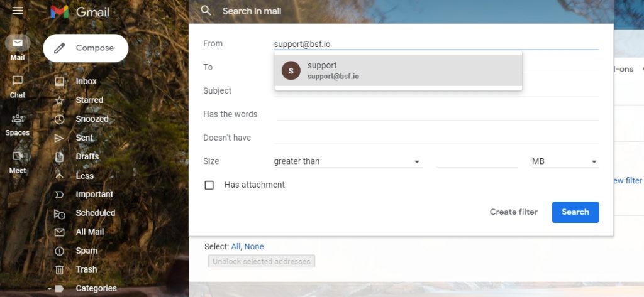Click the Mail icon in sidebar
Viewport: 644px width, 297px height.
pyautogui.click(x=18, y=43)
